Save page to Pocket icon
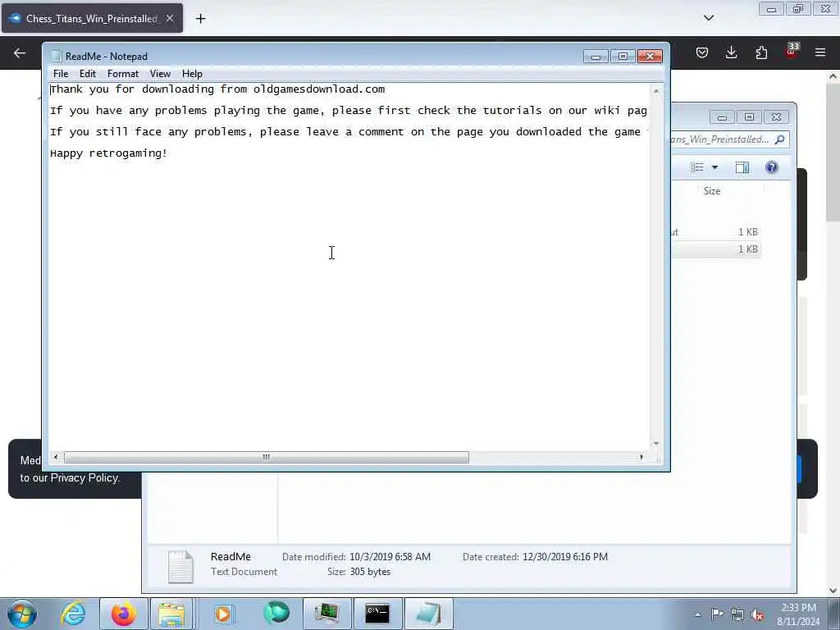The image size is (840, 630). (702, 52)
